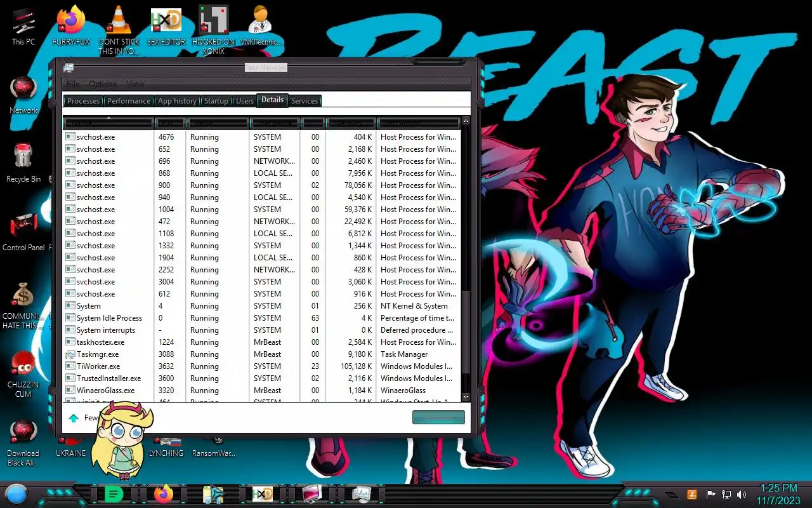Open the Download Black Ali desktop shortcut

click(x=23, y=443)
